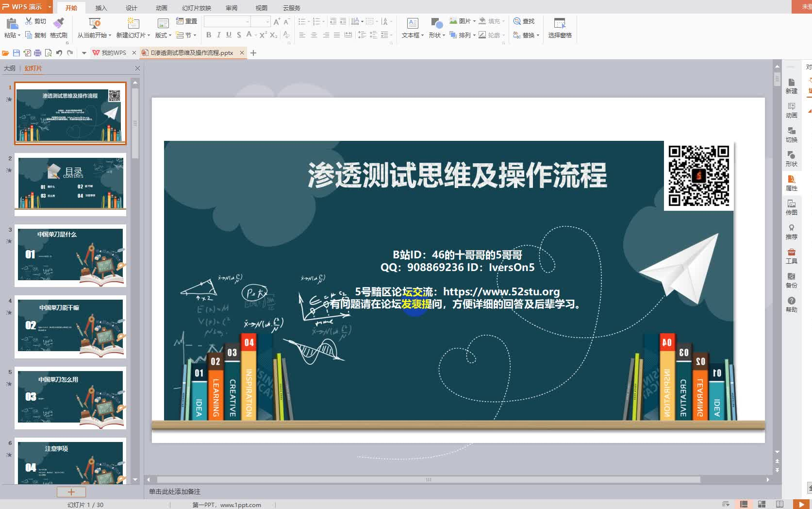The width and height of the screenshot is (812, 509).
Task: Print the document from quick access bar
Action: 38,52
